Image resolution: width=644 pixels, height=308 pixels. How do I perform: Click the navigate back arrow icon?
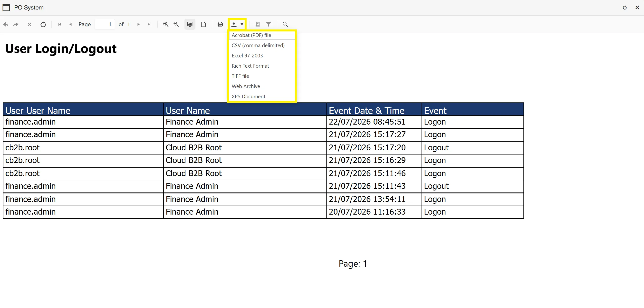(x=6, y=24)
